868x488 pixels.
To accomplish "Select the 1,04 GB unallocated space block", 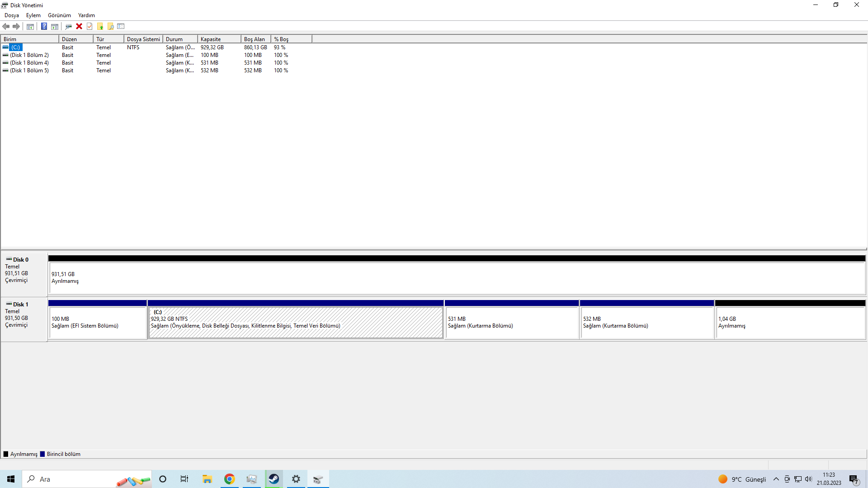I will (790, 323).
